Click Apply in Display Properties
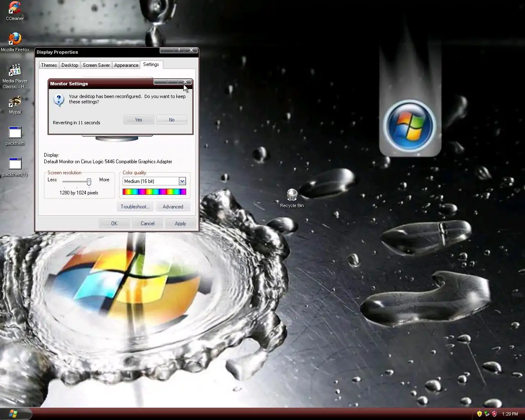The height and width of the screenshot is (420, 525). pos(180,224)
